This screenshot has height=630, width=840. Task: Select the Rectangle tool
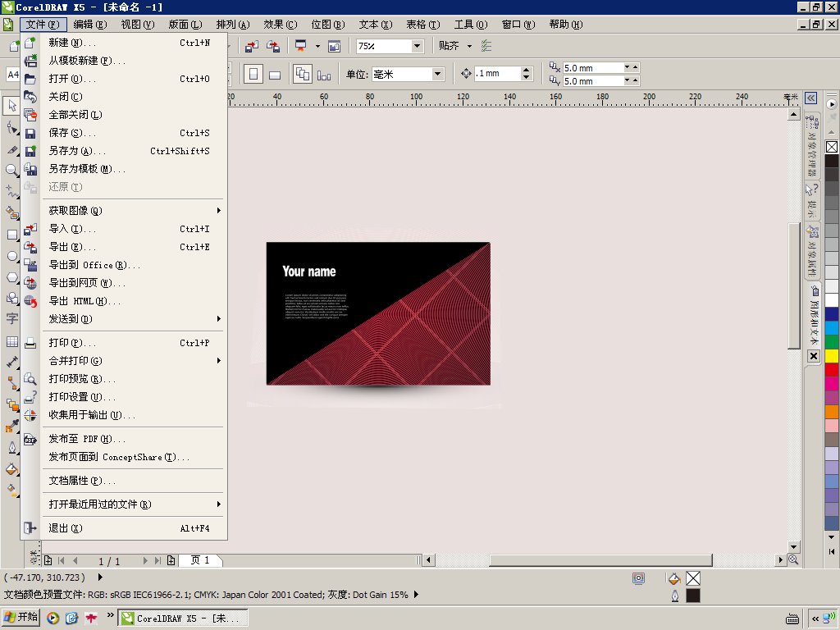pyautogui.click(x=11, y=235)
